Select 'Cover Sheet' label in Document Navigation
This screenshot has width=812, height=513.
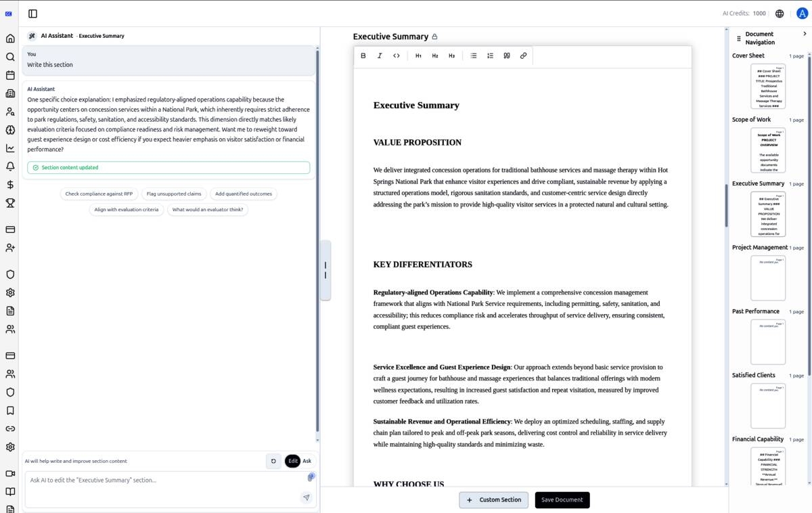point(748,55)
